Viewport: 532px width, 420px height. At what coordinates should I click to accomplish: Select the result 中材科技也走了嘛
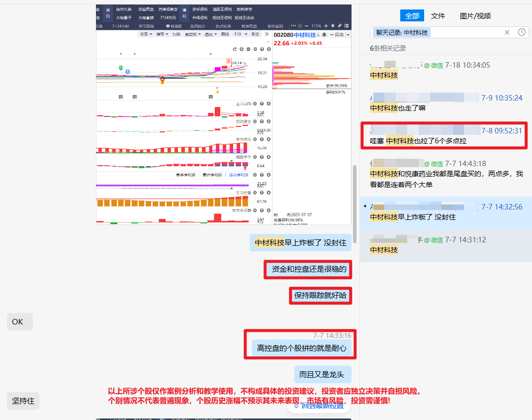click(446, 103)
